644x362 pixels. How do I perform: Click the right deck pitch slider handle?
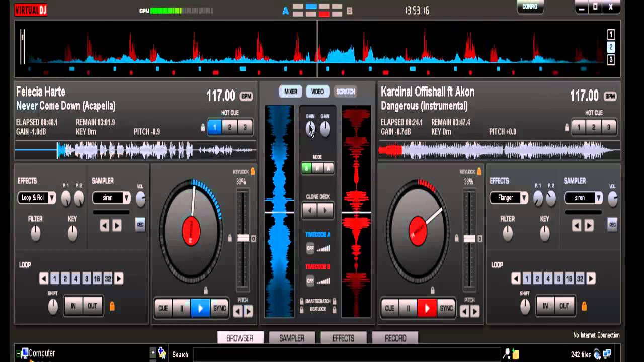469,238
